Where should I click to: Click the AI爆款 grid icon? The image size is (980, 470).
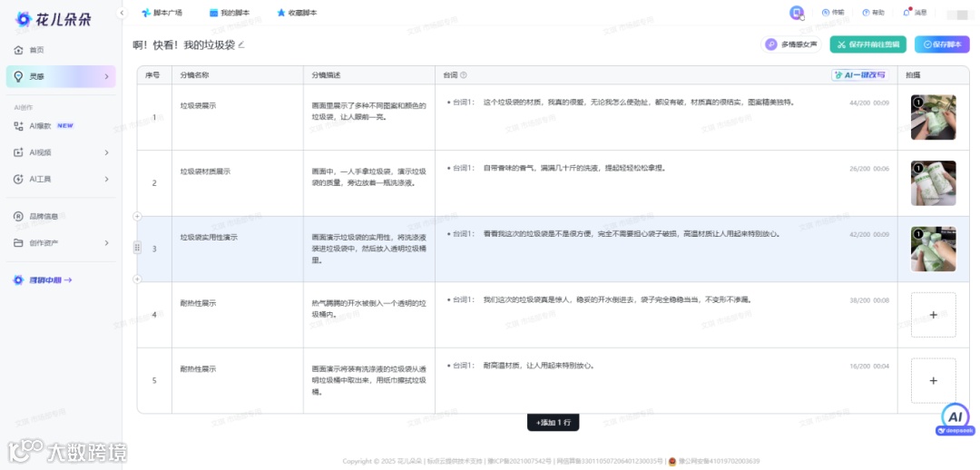tap(18, 125)
